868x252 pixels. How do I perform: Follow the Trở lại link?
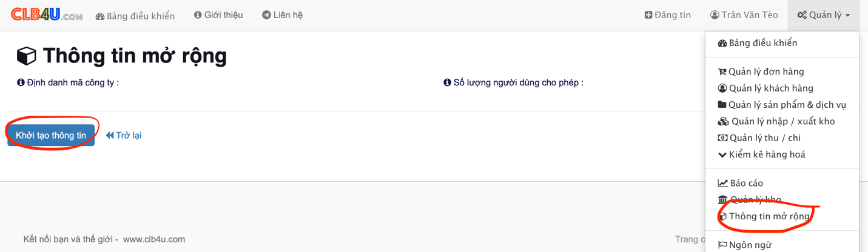124,135
